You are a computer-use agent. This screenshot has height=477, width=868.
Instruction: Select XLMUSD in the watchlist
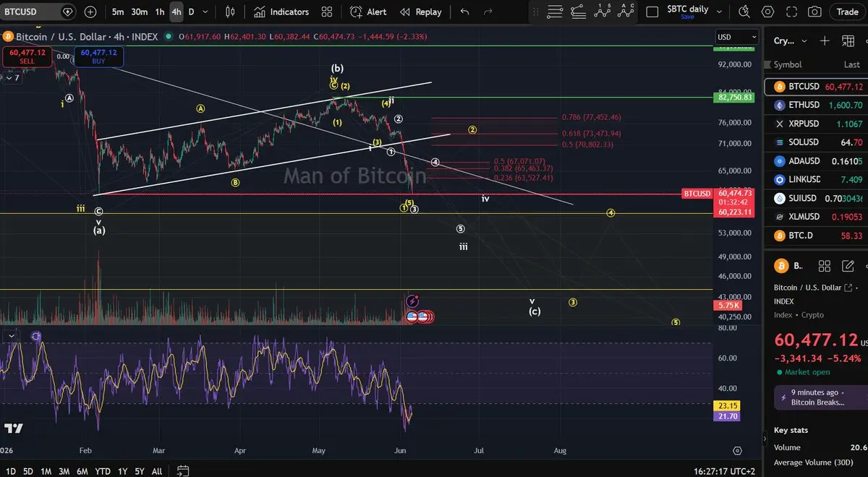point(817,217)
